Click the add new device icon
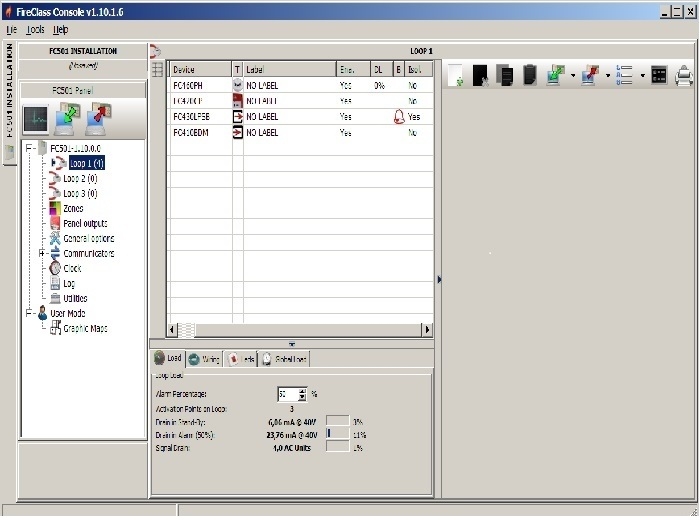Screen dimensions: 700x520 pos(456,75)
